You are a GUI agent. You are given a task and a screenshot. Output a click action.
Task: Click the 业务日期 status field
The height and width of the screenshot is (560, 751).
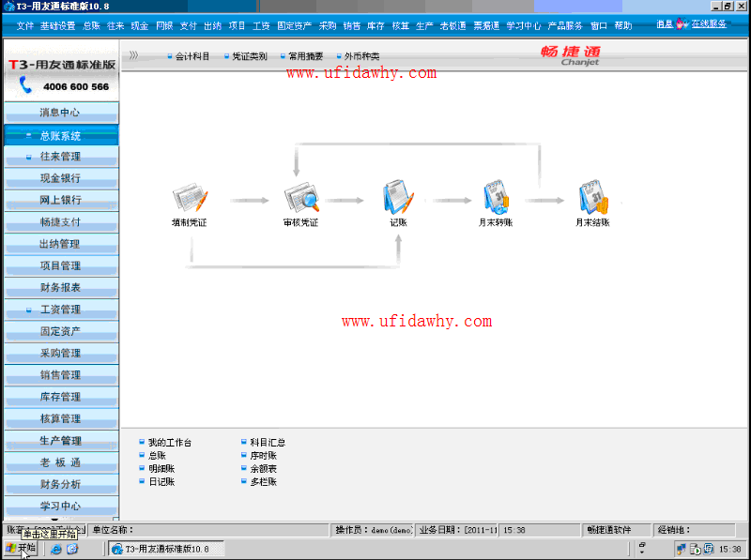pos(457,530)
